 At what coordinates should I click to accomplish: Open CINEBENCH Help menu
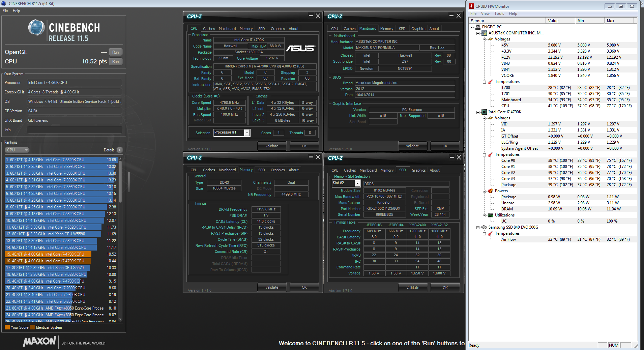coord(16,11)
